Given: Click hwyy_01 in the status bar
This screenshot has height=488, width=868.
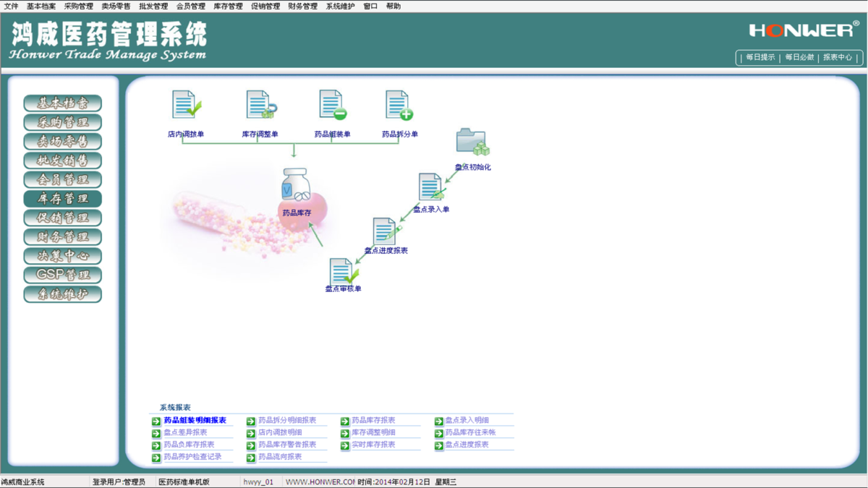Looking at the screenshot, I should [258, 482].
